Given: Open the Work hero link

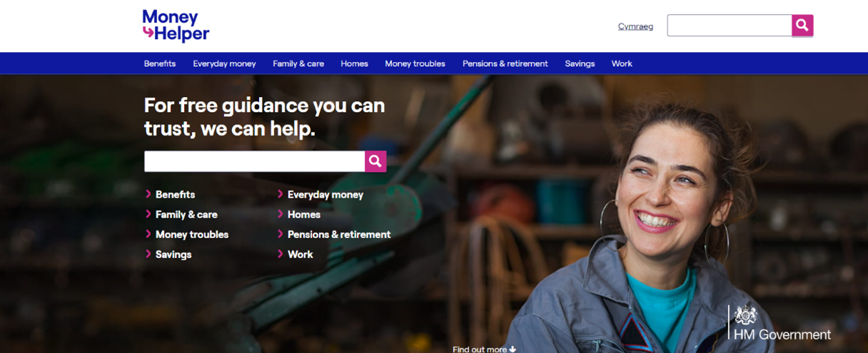Looking at the screenshot, I should (x=301, y=254).
